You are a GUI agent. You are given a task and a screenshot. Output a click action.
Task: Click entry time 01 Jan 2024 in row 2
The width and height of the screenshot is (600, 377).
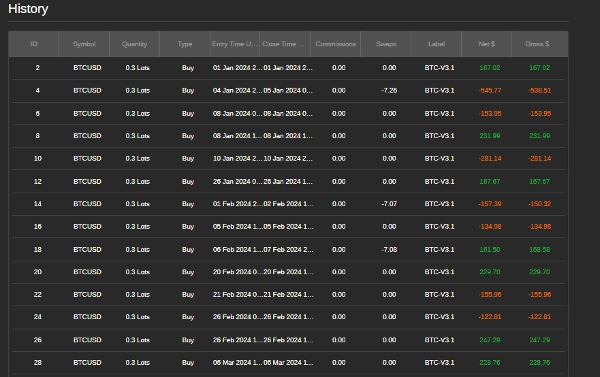[x=238, y=68]
